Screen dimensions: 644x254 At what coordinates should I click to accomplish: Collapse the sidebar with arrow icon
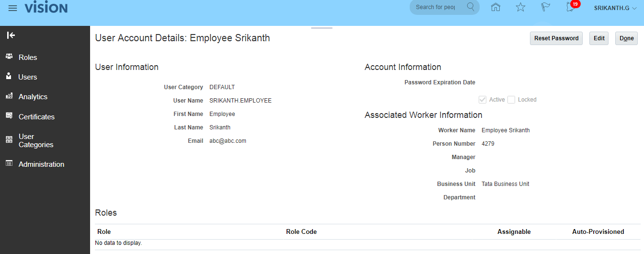coord(11,35)
